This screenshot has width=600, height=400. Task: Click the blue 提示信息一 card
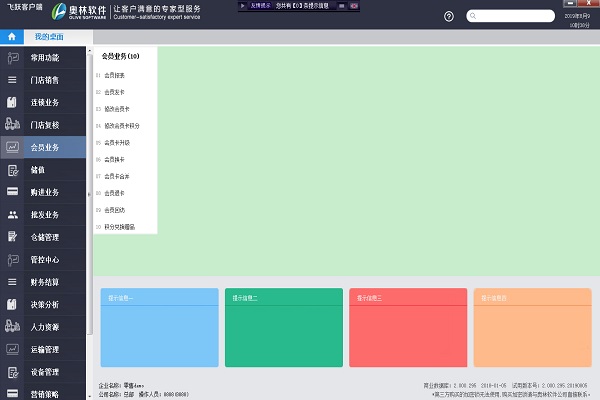[x=159, y=329]
